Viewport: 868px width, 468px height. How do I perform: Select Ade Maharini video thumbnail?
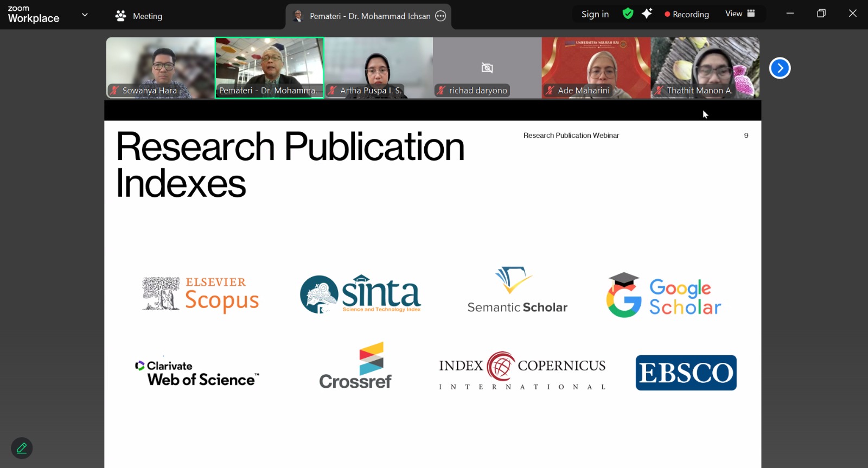(596, 68)
